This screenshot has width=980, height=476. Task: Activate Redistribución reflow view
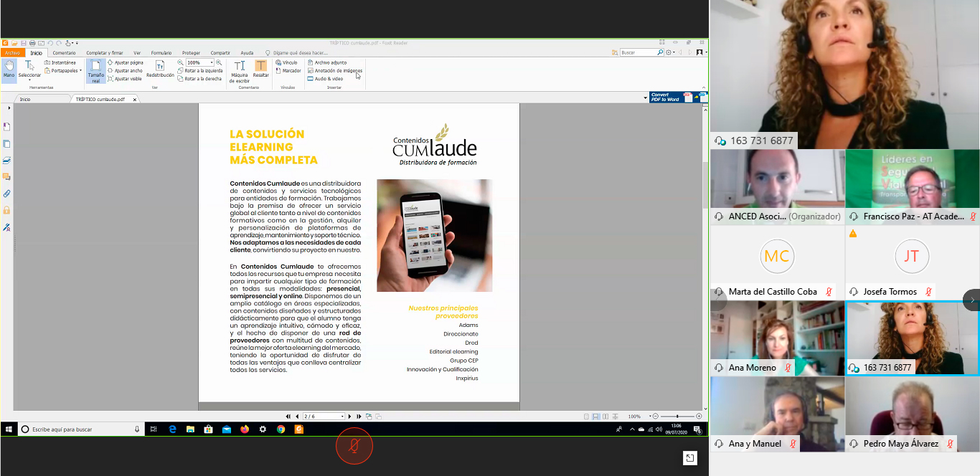[x=160, y=69]
